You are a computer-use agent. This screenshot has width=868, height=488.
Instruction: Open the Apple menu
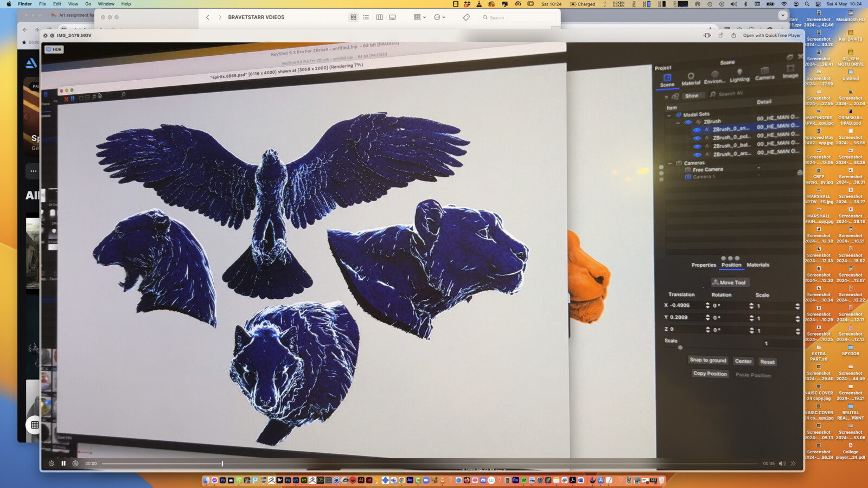tap(8, 4)
